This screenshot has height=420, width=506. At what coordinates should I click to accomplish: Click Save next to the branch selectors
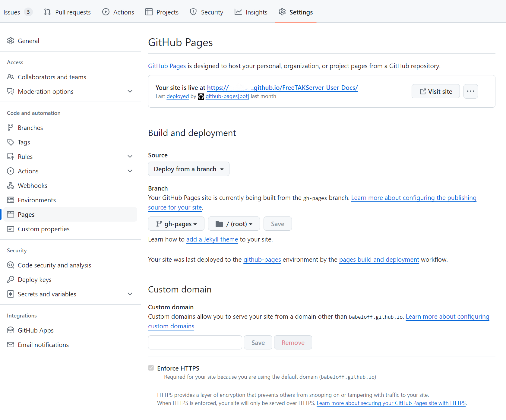[x=278, y=224]
